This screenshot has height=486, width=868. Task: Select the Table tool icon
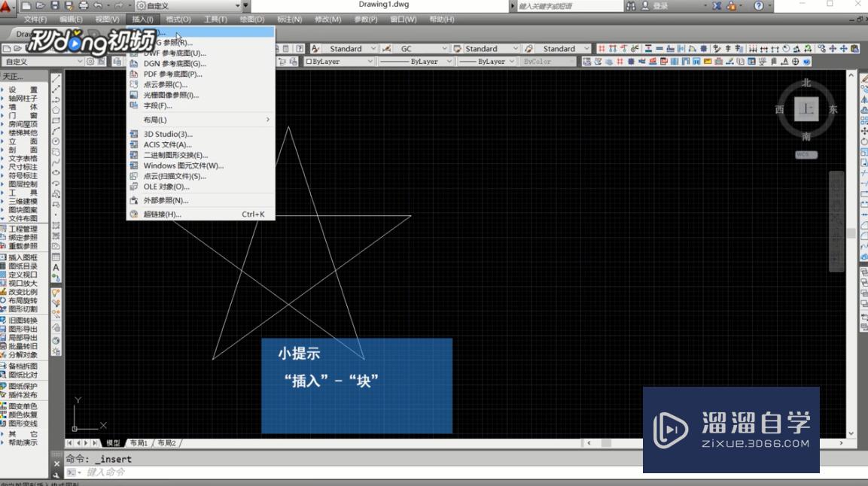tap(56, 257)
